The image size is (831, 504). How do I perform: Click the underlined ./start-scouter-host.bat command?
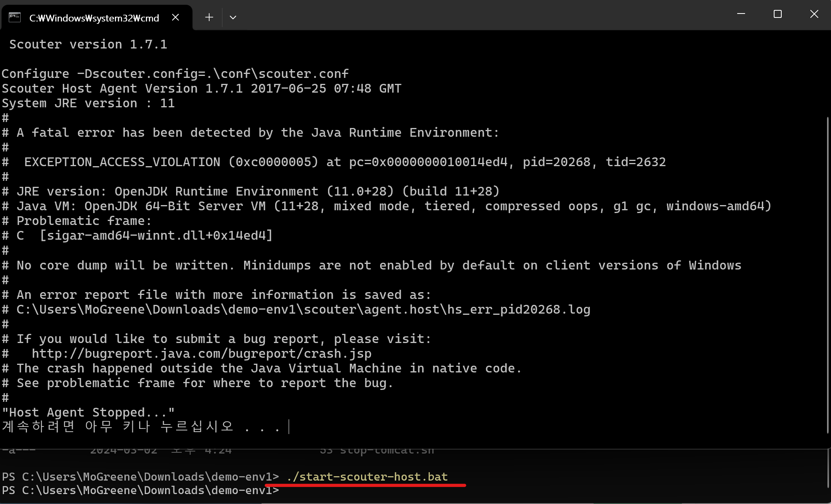pos(367,477)
